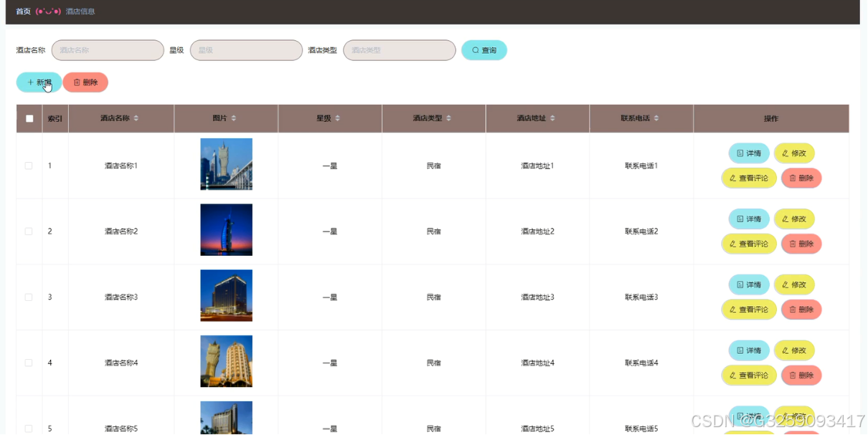Click the 索引 column header
Image resolution: width=868 pixels, height=435 pixels.
click(x=55, y=119)
